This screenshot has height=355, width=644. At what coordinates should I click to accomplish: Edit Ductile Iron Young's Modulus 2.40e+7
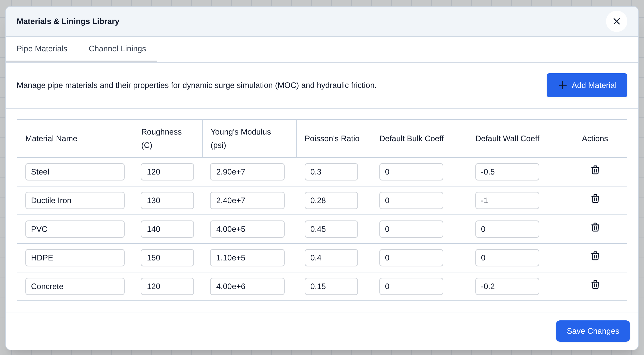click(247, 200)
